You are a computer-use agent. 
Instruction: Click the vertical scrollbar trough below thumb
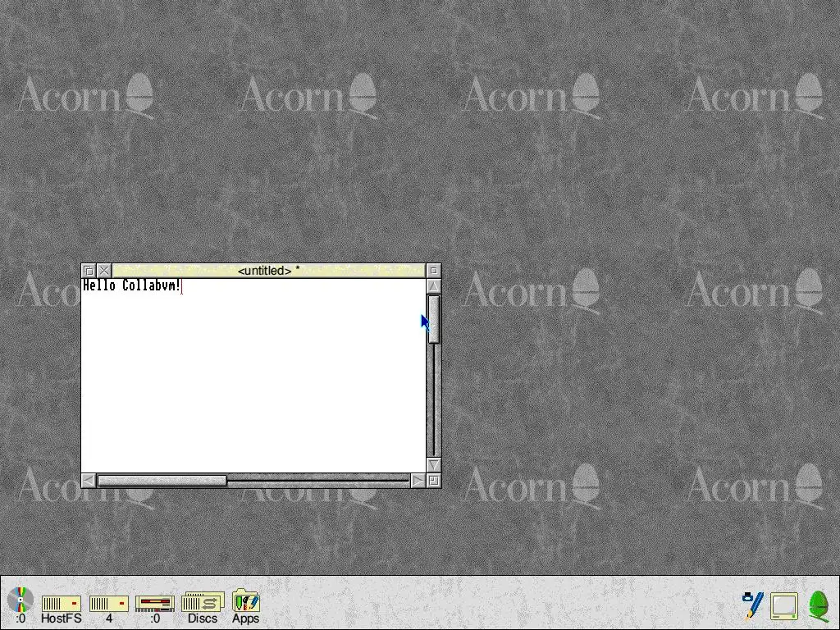[x=433, y=399]
